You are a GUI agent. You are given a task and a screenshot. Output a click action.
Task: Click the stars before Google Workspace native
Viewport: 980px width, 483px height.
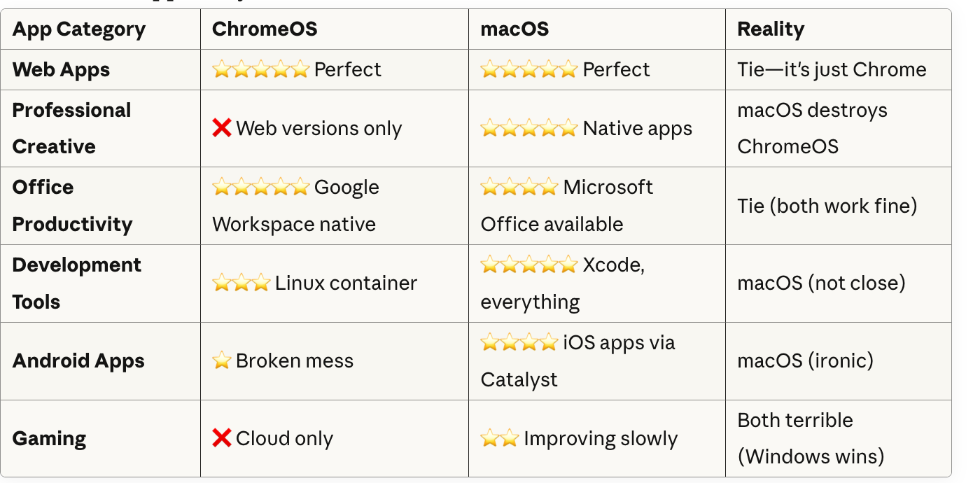tap(260, 187)
